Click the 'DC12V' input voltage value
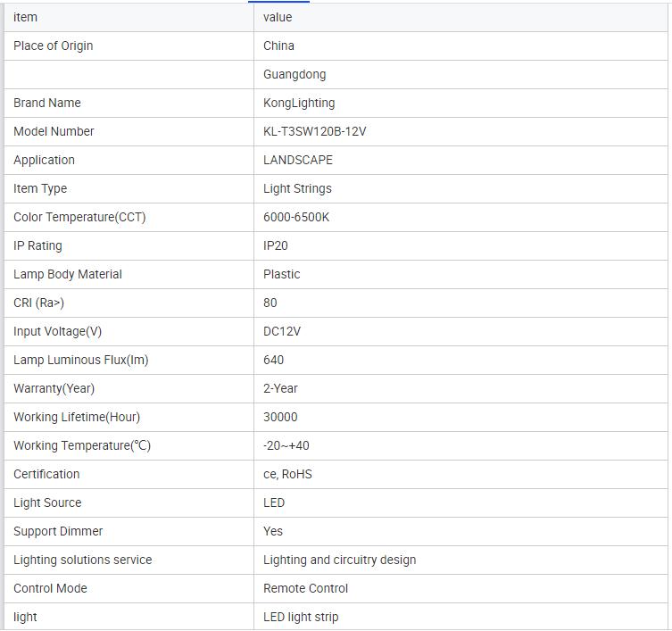672x631 pixels. (282, 331)
